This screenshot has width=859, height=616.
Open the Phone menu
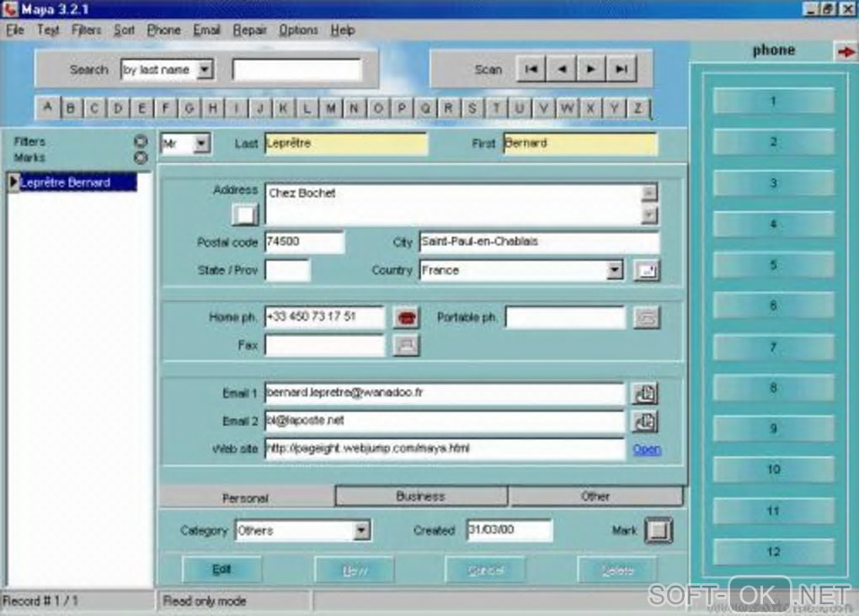point(164,30)
